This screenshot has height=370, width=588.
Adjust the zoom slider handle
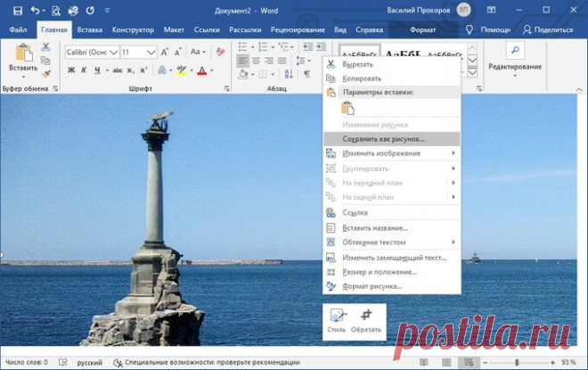(517, 363)
